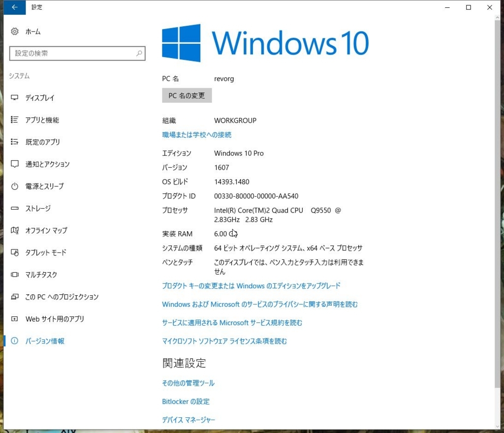Click the 通知とアクション bell icon

point(15,164)
